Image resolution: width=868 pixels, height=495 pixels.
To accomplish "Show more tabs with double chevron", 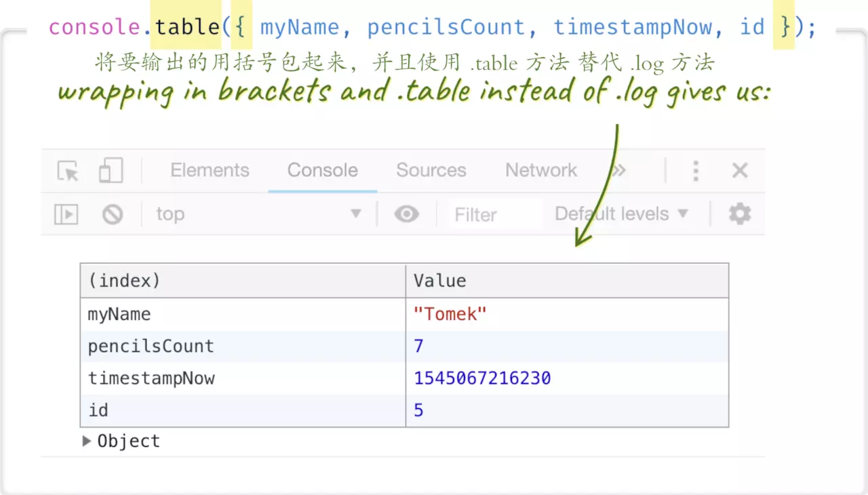I will [618, 170].
